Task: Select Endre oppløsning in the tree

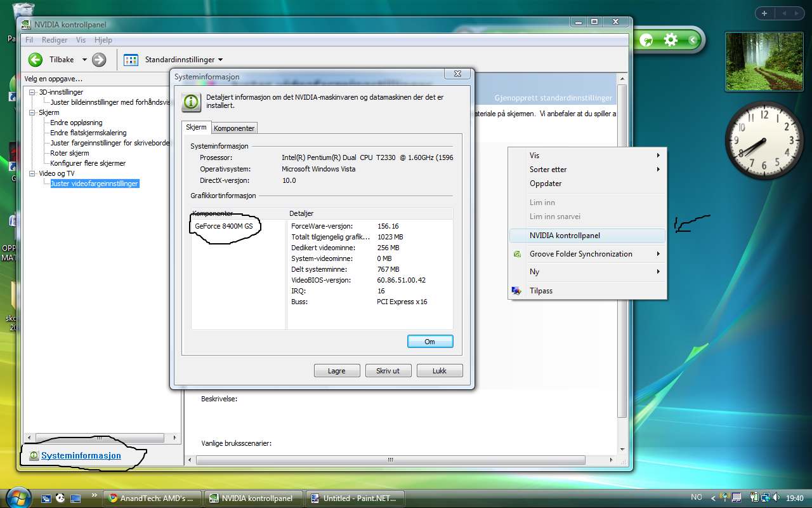Action: click(x=76, y=123)
